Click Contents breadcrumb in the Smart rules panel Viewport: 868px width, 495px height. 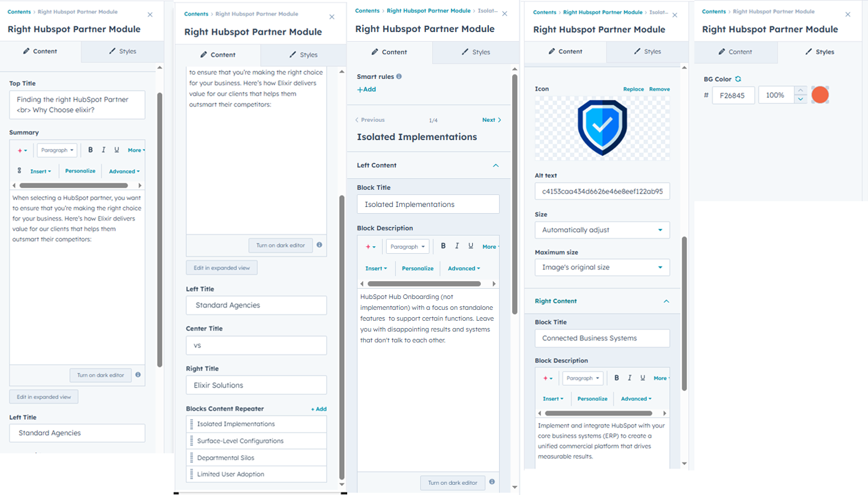click(x=367, y=11)
